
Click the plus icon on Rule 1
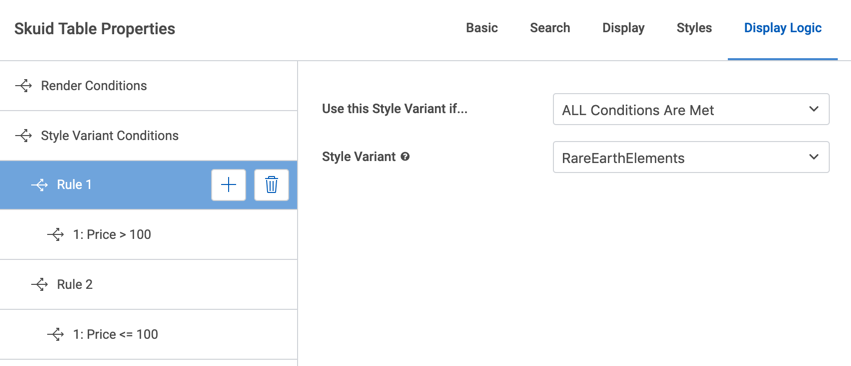pyautogui.click(x=228, y=185)
